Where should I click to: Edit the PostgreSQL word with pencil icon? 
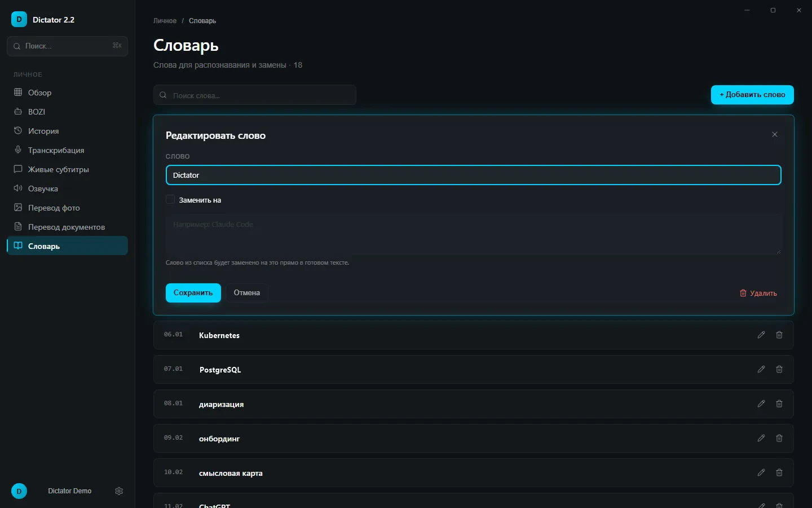761,369
